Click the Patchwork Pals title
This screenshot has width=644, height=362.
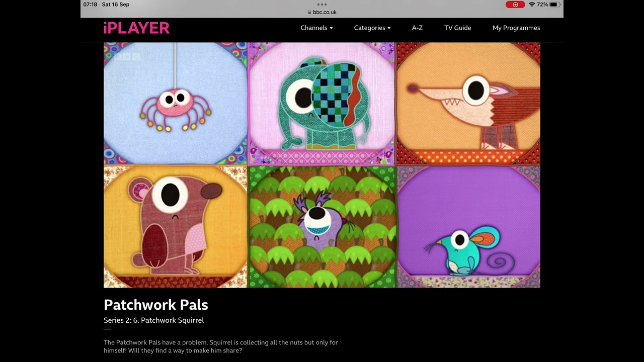click(156, 305)
